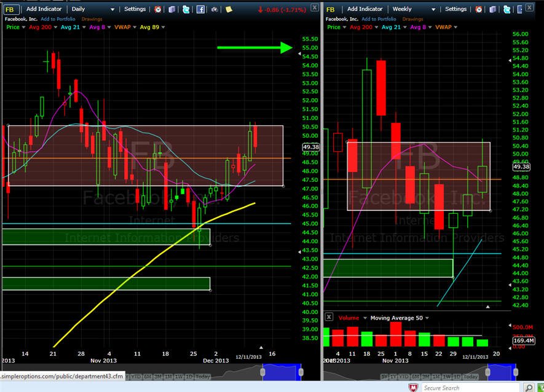544x392 pixels.
Task: Share the Daily chart via Facebook icon
Action: 200,9
